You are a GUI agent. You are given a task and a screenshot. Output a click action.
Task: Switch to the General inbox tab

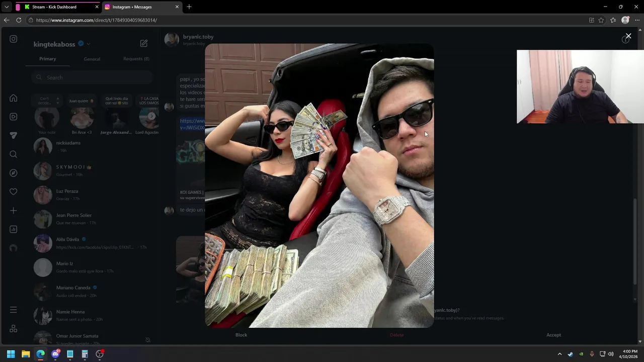(92, 59)
